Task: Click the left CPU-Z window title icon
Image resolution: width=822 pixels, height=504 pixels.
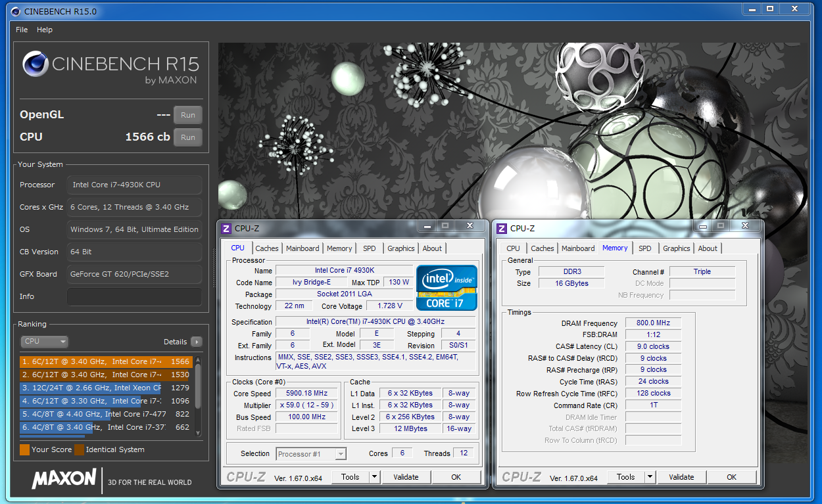Action: pyautogui.click(x=226, y=229)
